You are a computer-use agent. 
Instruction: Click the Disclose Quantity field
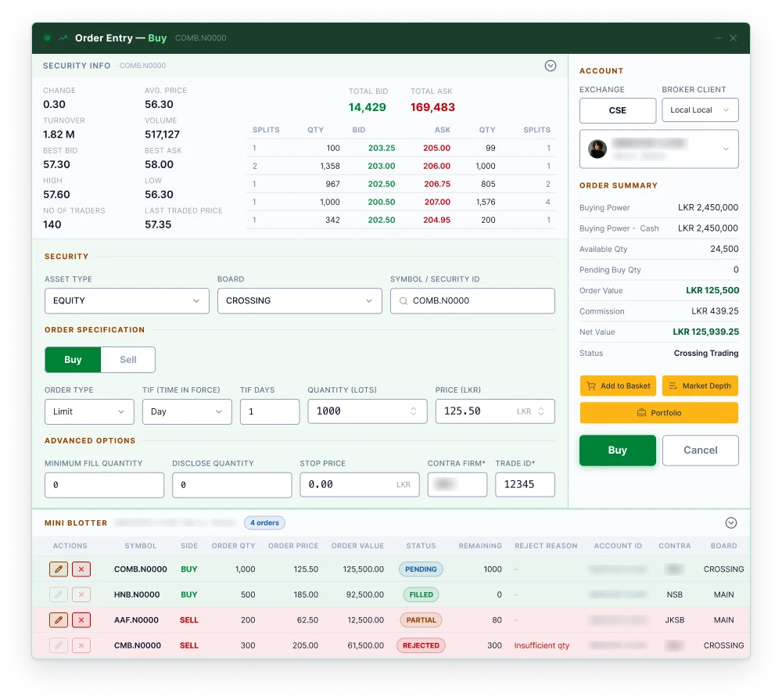(x=232, y=485)
